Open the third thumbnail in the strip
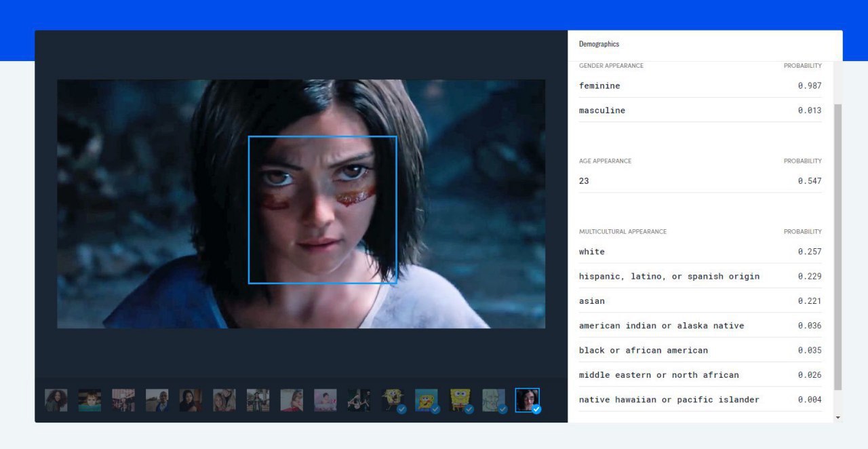 [123, 400]
